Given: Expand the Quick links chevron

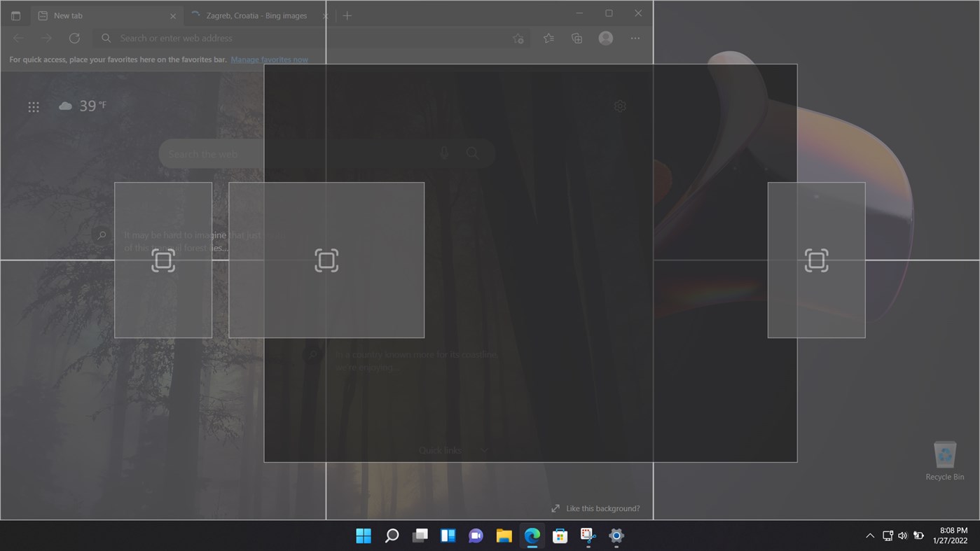Looking at the screenshot, I should 484,450.
